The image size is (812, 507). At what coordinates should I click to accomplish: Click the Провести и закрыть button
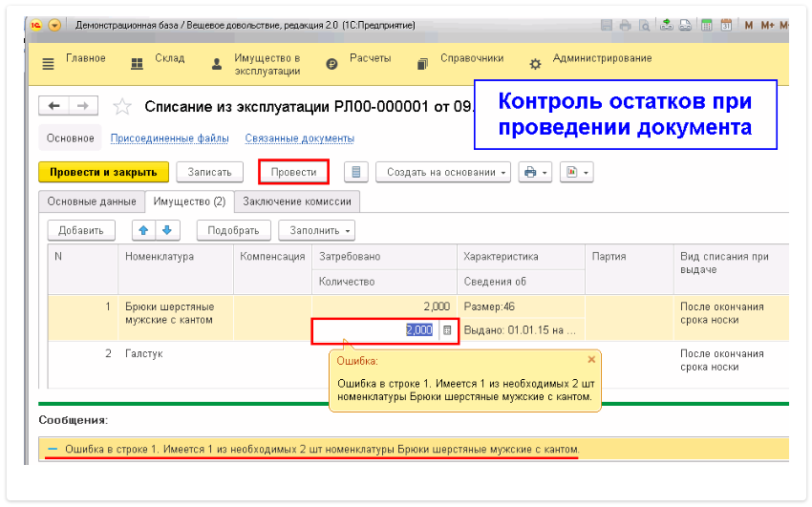click(x=103, y=172)
